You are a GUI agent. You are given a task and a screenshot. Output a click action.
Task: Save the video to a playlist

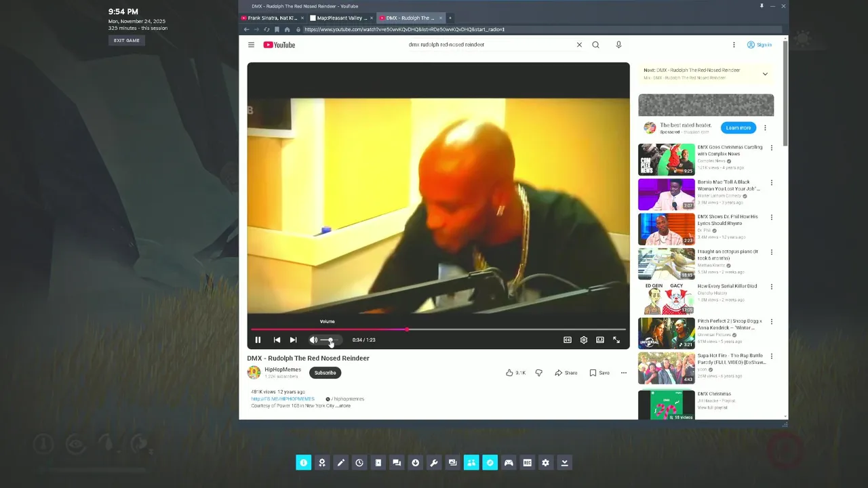pos(599,373)
